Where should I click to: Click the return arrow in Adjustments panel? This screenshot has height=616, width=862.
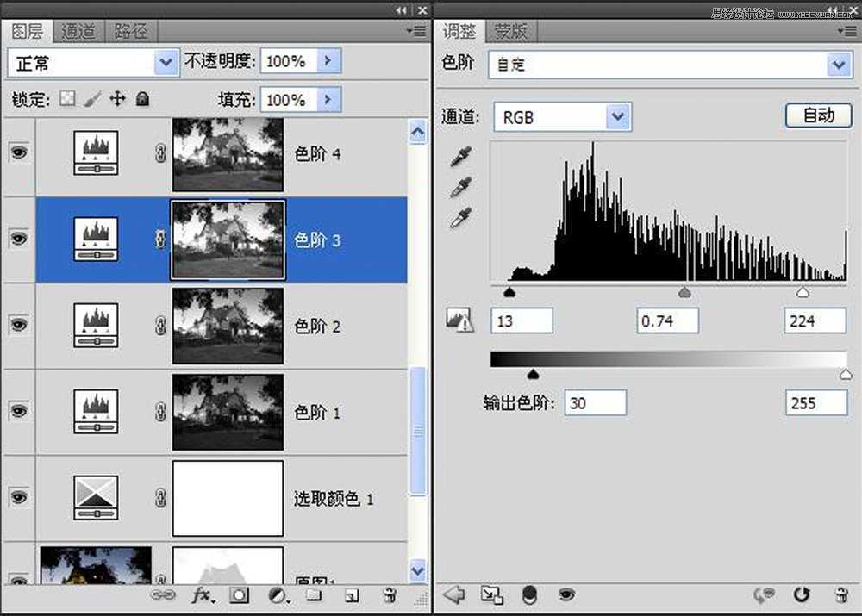point(453,594)
